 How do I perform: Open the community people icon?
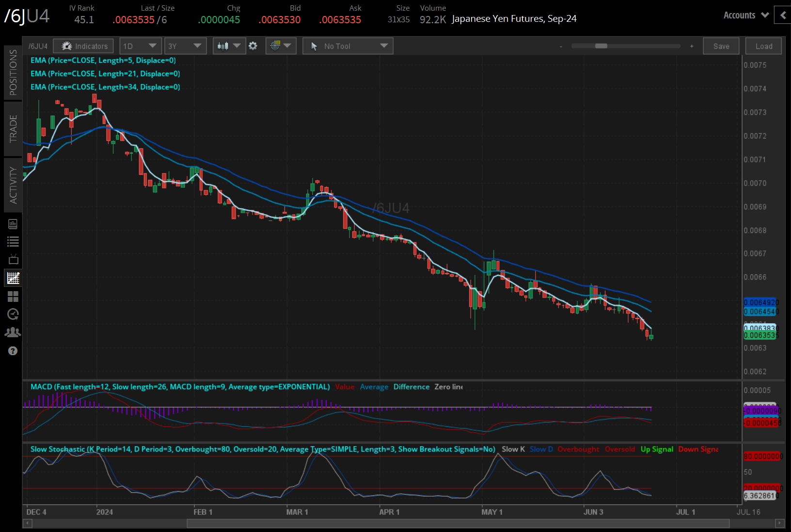tap(13, 332)
